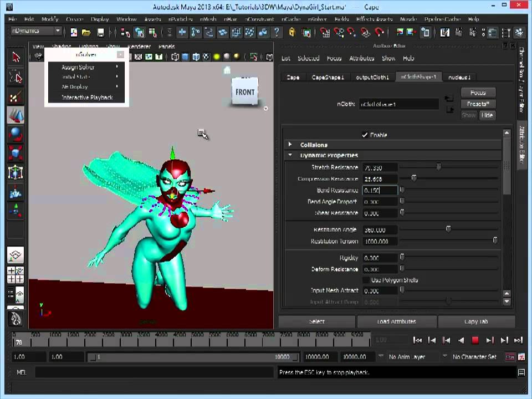Choose the Move tool cone icon
Screen dimensions: 532x399
[x=16, y=115]
